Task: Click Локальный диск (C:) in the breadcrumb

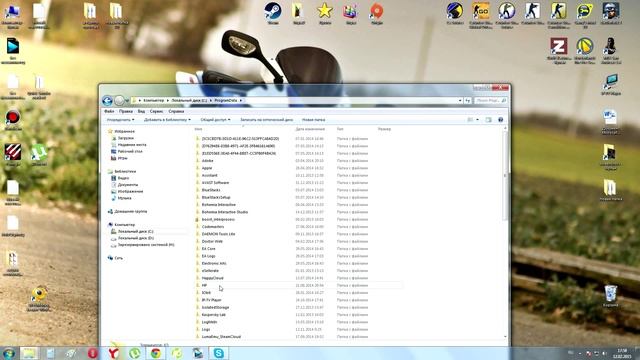Action: click(189, 100)
